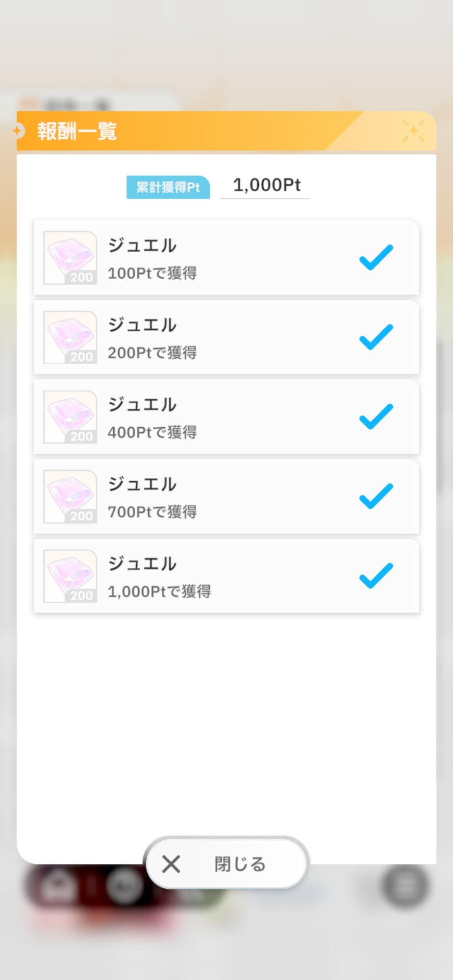Tap the sparkle icon in the orange header
453x980 pixels.
tap(413, 131)
